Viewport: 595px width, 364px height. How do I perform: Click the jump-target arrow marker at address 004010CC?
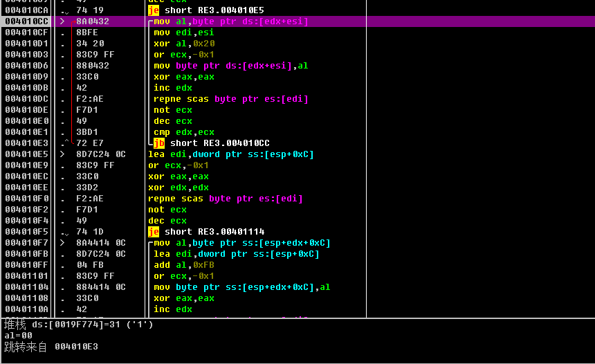(62, 21)
